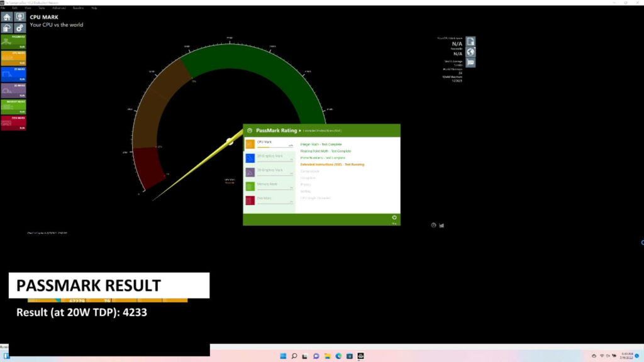Screen dimensions: 644x362
Task: Click the greyed CPU Single Threaded entry
Action: (316, 198)
